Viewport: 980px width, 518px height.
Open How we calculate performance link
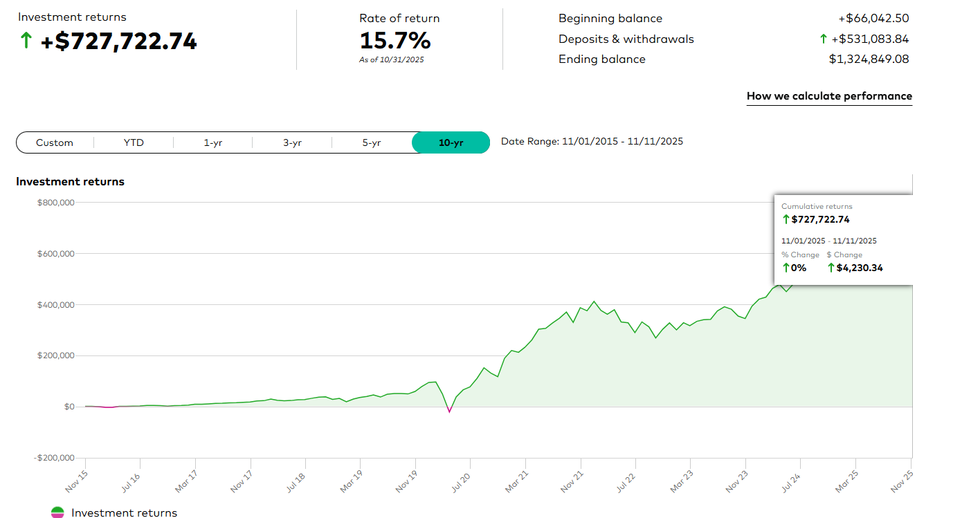click(829, 97)
